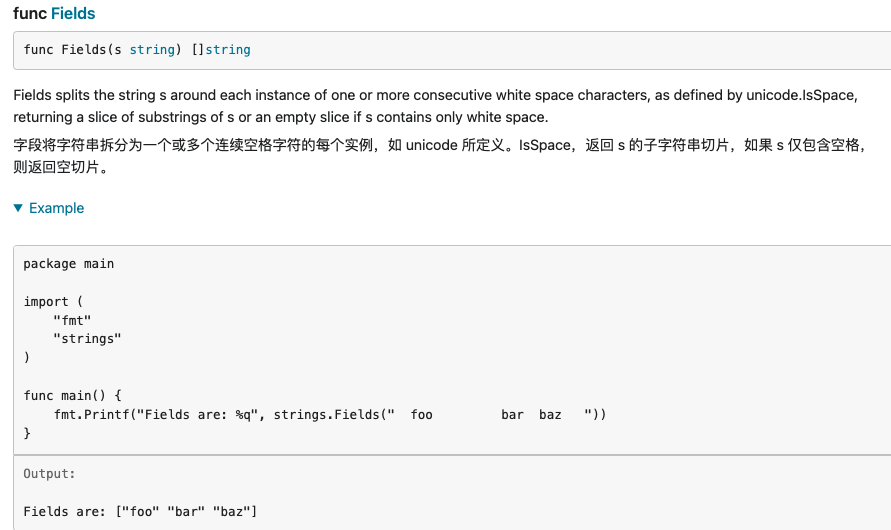Click unicode.IsSpace in the English description
The height and width of the screenshot is (530, 891).
(x=798, y=95)
